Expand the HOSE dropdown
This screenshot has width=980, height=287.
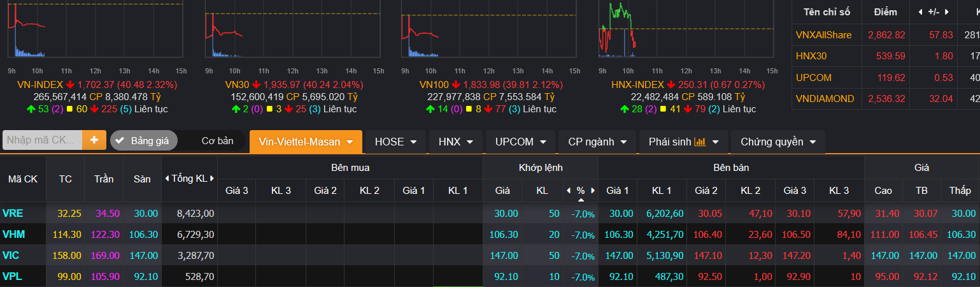pos(395,142)
